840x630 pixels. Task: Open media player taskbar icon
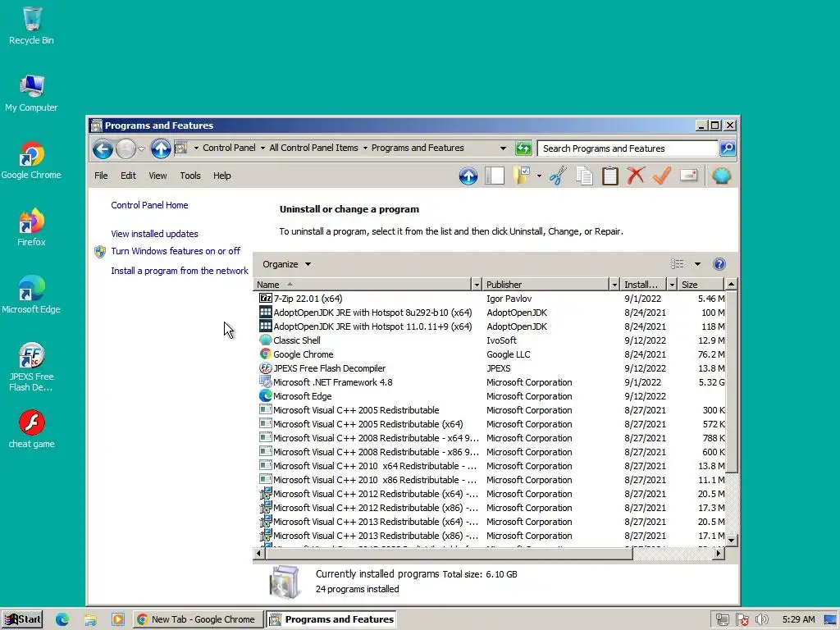tap(118, 619)
